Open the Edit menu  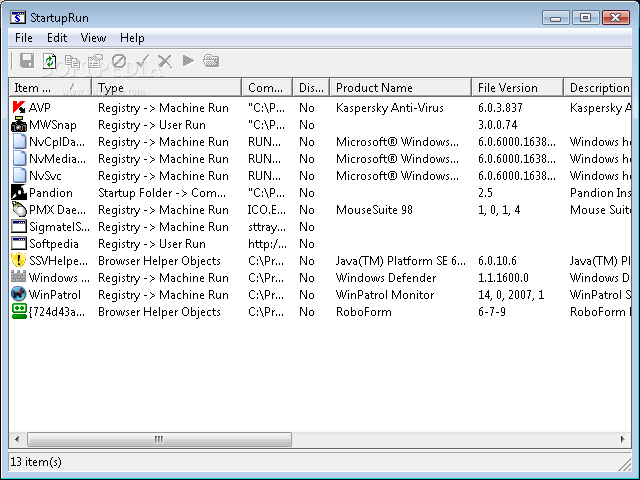pos(57,38)
